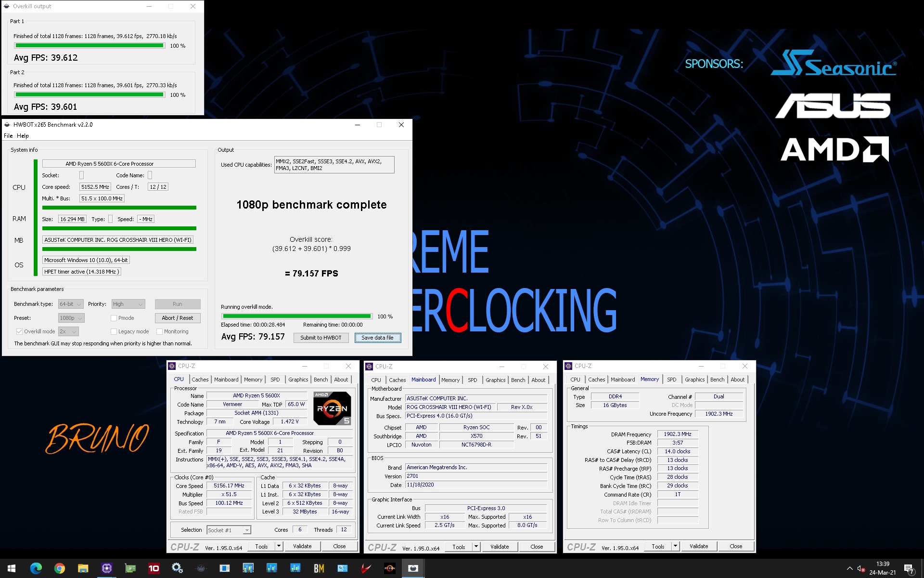The width and height of the screenshot is (924, 578).
Task: Open About tab in the CPU-Z Mainboard window
Action: click(x=538, y=380)
